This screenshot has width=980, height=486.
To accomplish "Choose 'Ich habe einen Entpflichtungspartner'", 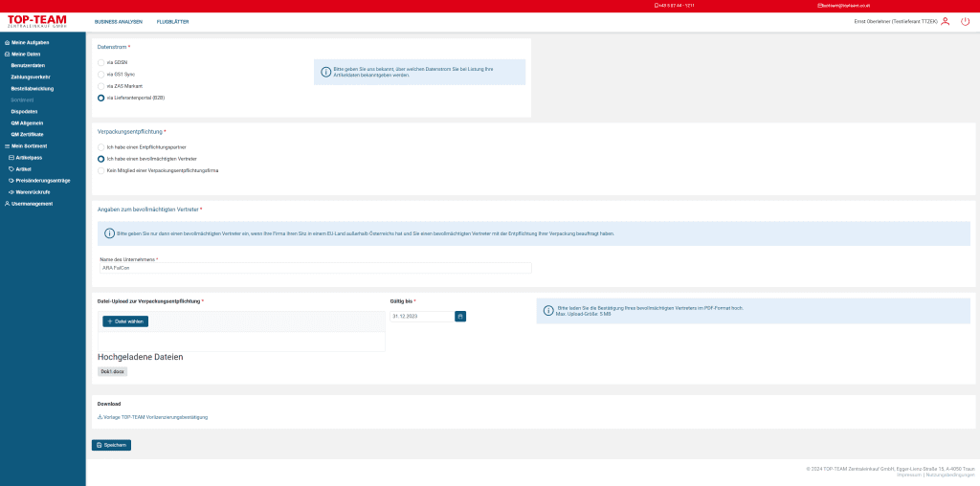I will tap(101, 146).
